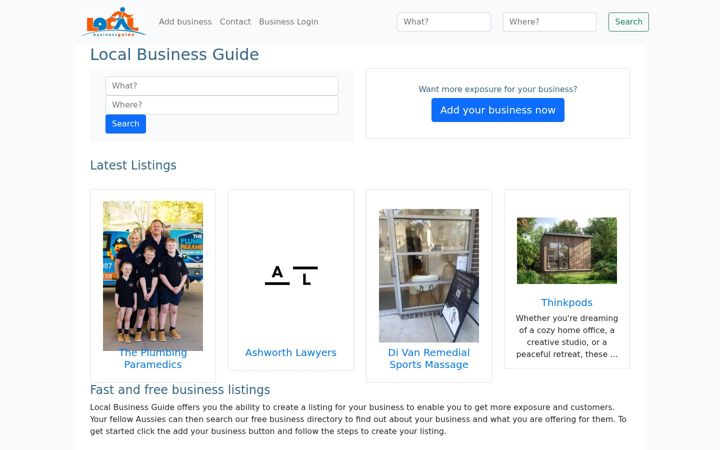The width and height of the screenshot is (720, 450).
Task: Open The Plumbing Paramedics listing link
Action: coord(153,359)
